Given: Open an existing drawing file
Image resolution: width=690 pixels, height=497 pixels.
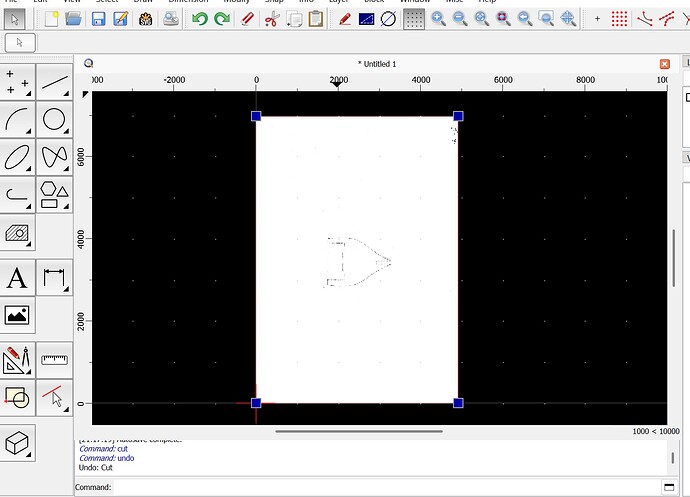Looking at the screenshot, I should pyautogui.click(x=73, y=19).
